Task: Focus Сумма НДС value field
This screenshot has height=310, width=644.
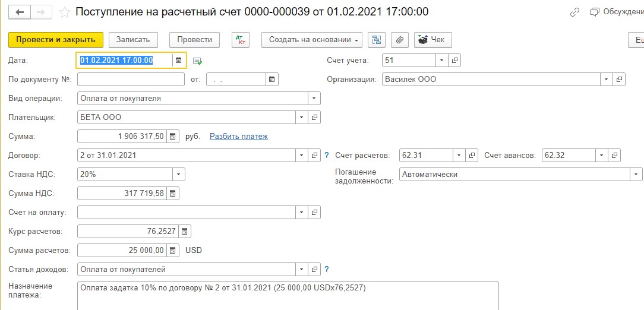Action: point(122,193)
